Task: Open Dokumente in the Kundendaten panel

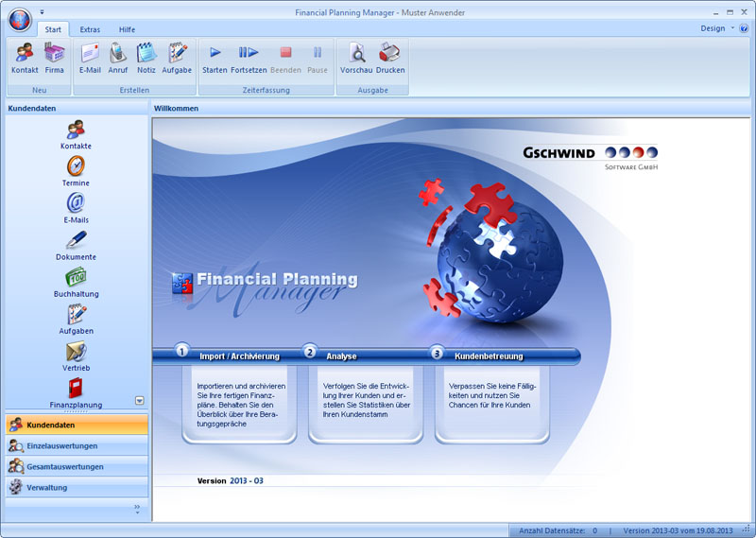Action: pyautogui.click(x=76, y=244)
